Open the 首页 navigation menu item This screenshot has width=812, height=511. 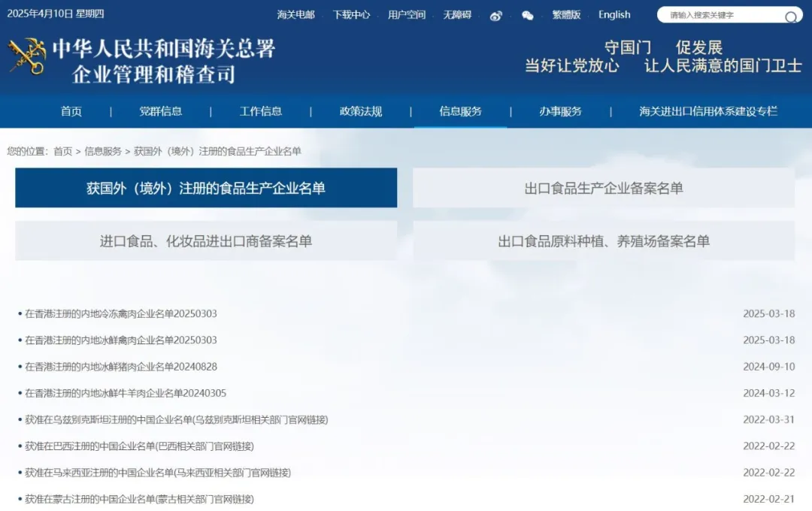coord(71,111)
